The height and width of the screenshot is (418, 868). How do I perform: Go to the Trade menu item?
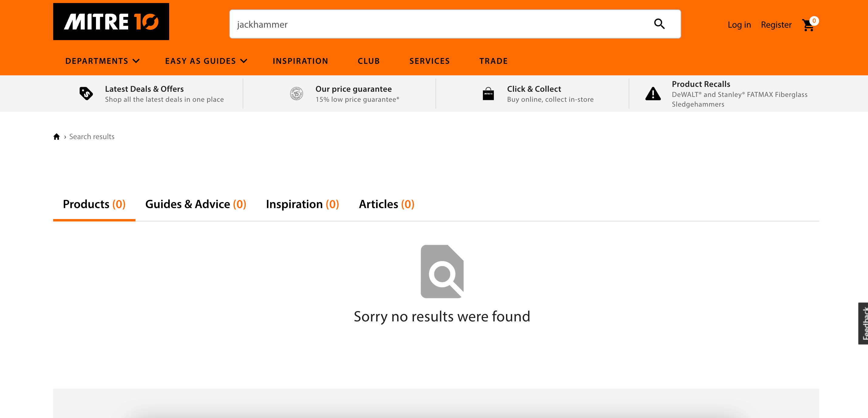pyautogui.click(x=493, y=61)
